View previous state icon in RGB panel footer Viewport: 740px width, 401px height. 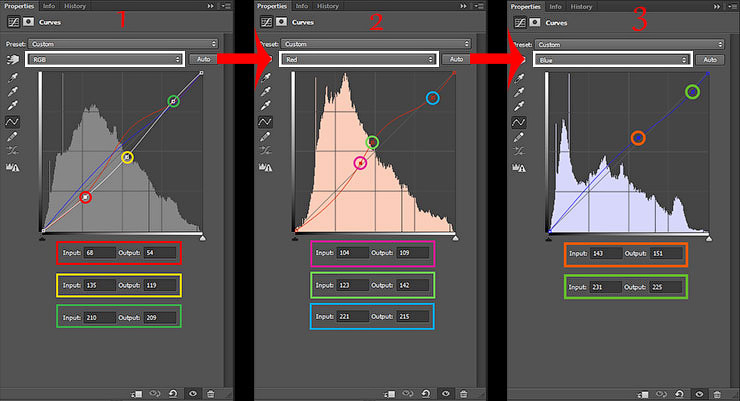point(155,393)
